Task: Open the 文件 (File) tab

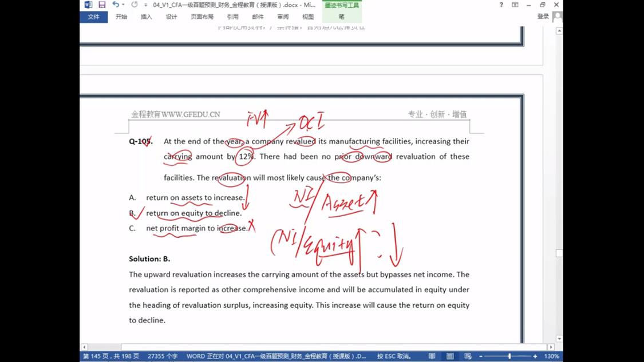Action: [x=94, y=17]
